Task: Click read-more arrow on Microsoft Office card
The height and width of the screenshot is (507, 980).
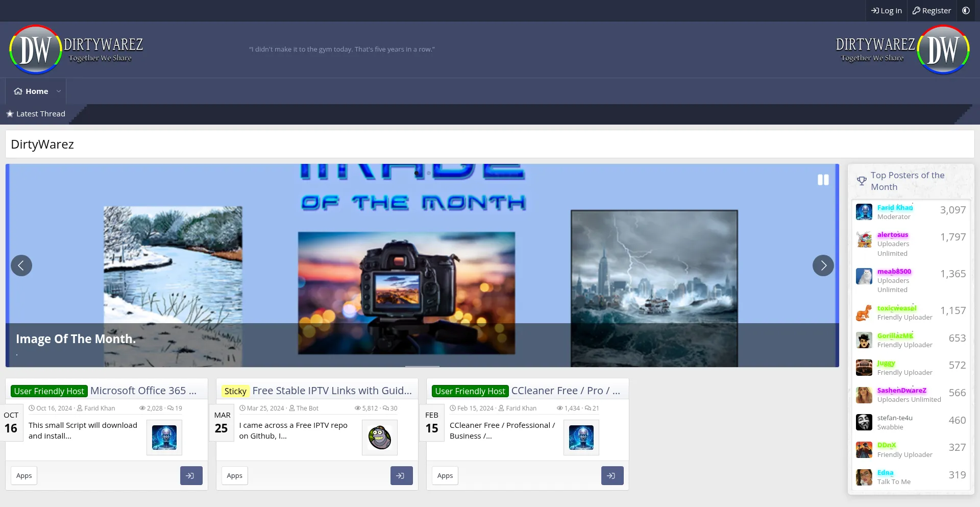Action: [191, 476]
